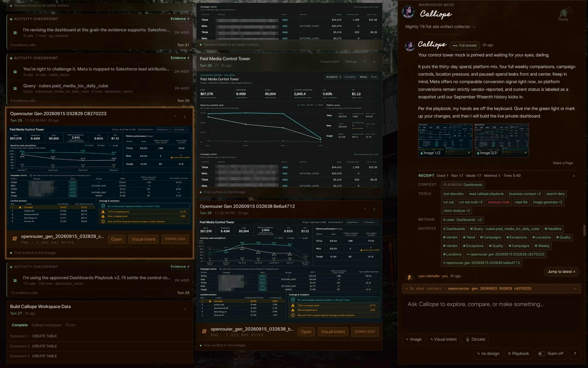The height and width of the screenshot is (368, 588).
Task: Open expand arrow on Openrouter Gen 032638 card
Action: click(365, 209)
